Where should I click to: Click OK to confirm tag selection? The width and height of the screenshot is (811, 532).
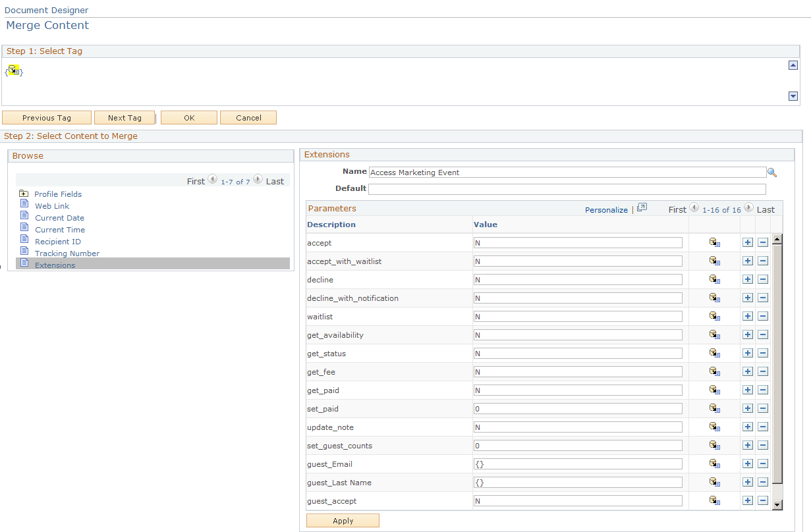[x=188, y=117]
